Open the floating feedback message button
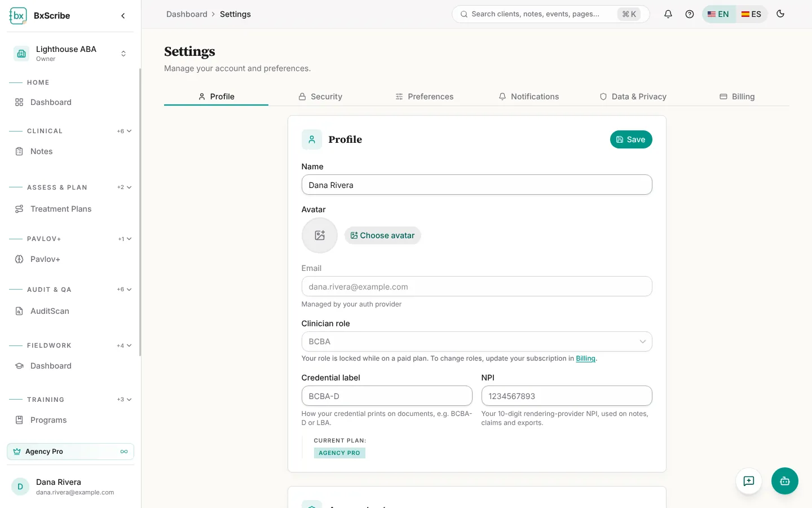Image resolution: width=812 pixels, height=508 pixels. tap(749, 481)
